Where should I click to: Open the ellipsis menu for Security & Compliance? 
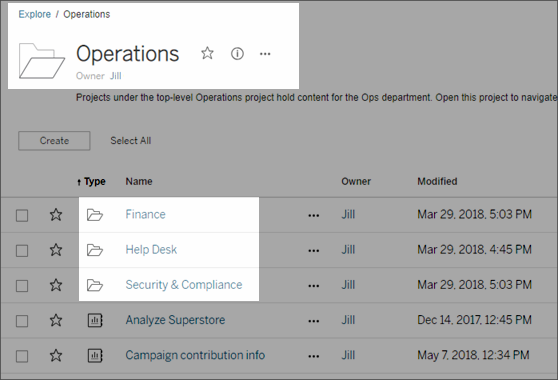pos(314,286)
